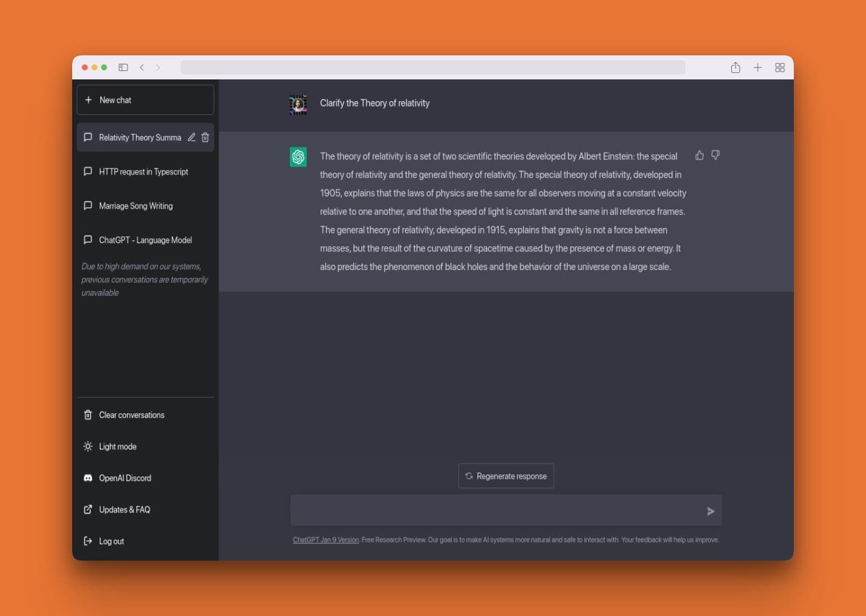
Task: Click chat bubble icon beside Marriage Song Writing
Action: [88, 206]
